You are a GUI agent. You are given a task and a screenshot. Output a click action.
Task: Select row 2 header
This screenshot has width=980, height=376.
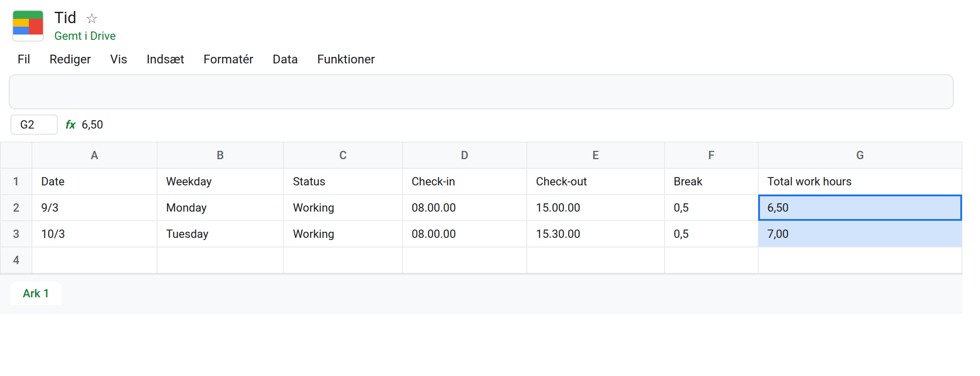click(16, 208)
